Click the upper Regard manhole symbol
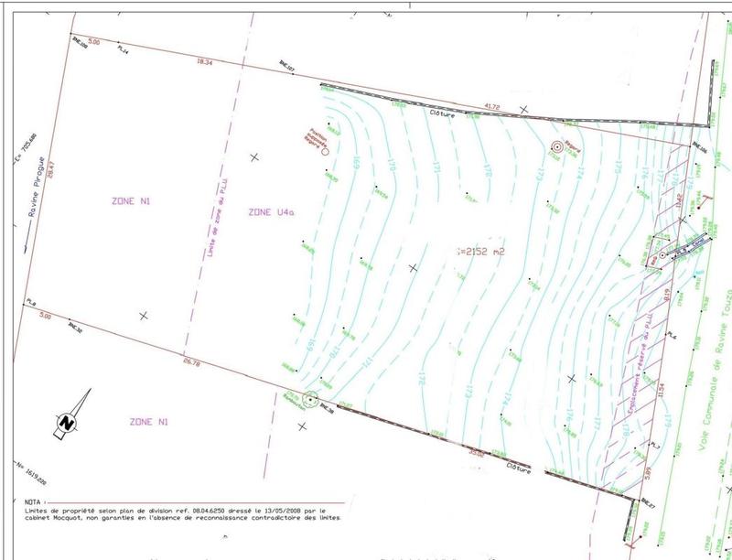This screenshot has width=732, height=560. (x=558, y=146)
